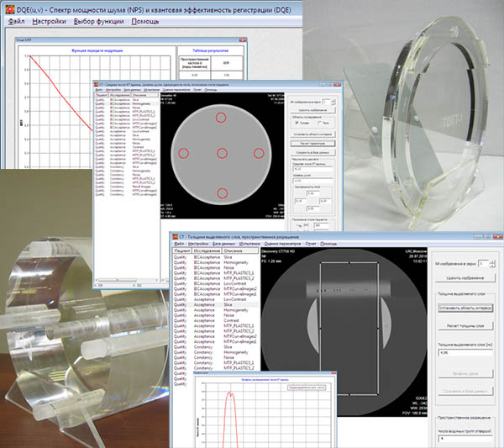This screenshot has height=448, width=504.
Task: Click image number stepper in homogeneity window
Action: pyautogui.click(x=333, y=102)
